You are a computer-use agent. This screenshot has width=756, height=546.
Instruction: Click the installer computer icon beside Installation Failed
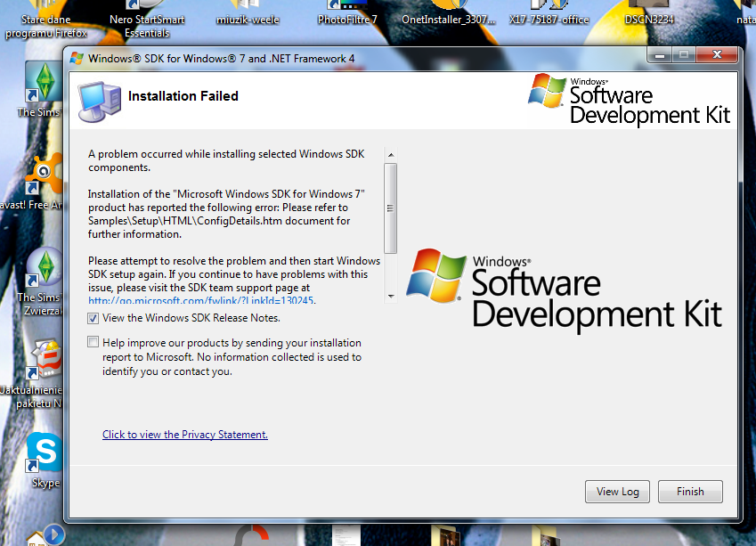(100, 102)
